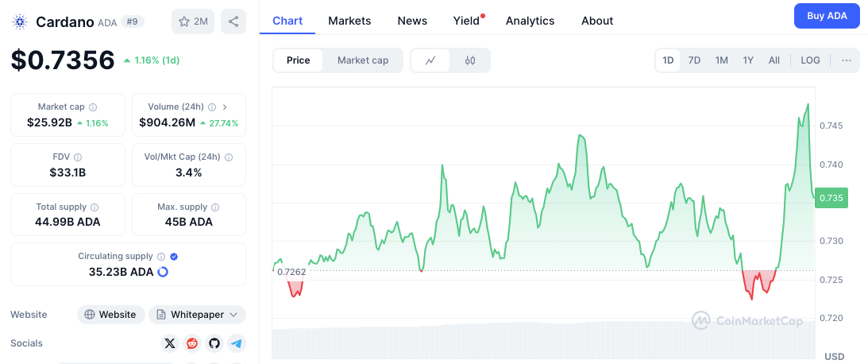This screenshot has width=868, height=364.
Task: Open the Yield tab
Action: (467, 21)
